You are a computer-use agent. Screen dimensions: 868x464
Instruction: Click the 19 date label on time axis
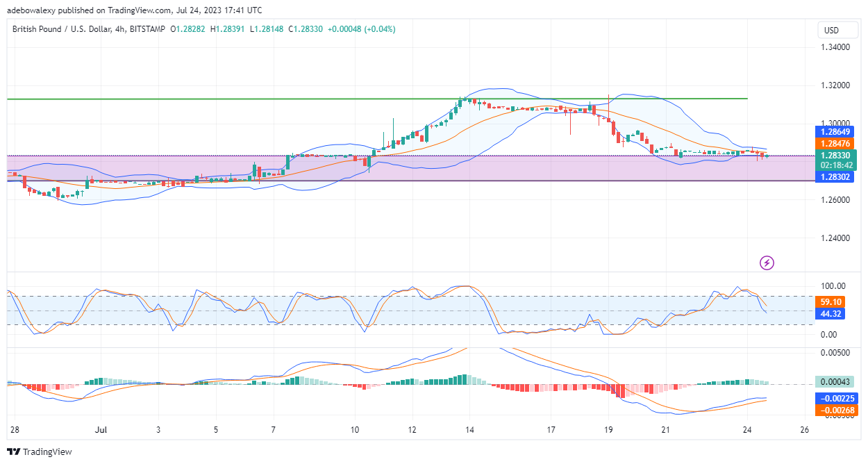tap(608, 430)
